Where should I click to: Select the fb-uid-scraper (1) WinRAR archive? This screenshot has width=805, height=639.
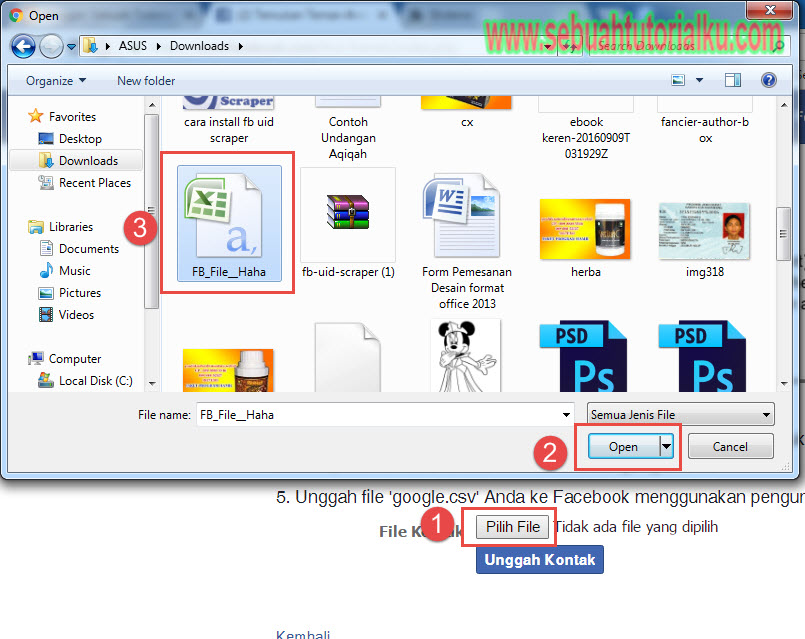pos(348,223)
